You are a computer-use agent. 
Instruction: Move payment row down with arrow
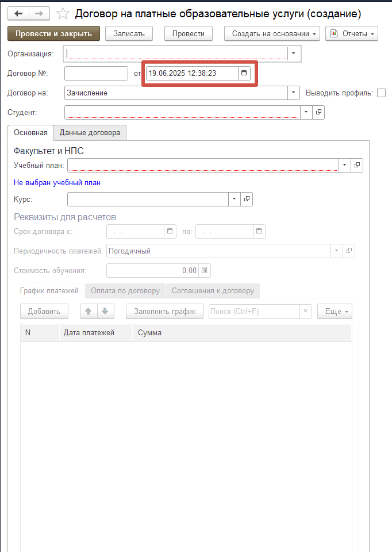click(x=105, y=311)
